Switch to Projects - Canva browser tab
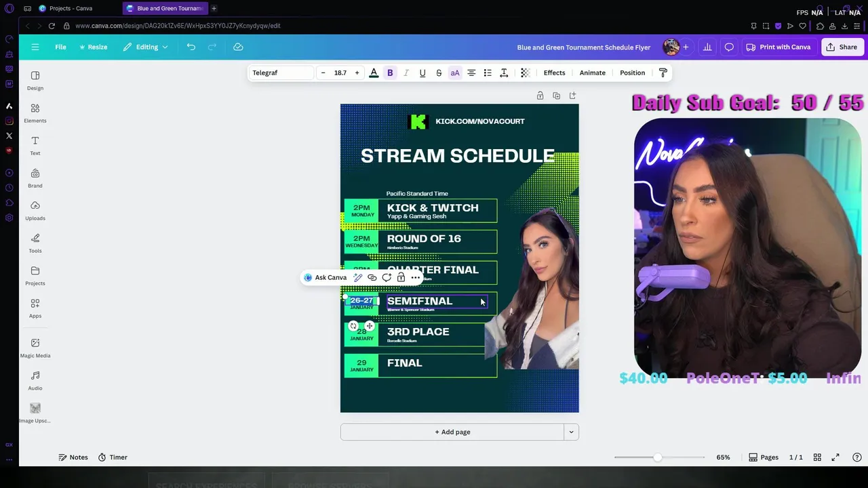The width and height of the screenshot is (868, 488). (71, 8)
